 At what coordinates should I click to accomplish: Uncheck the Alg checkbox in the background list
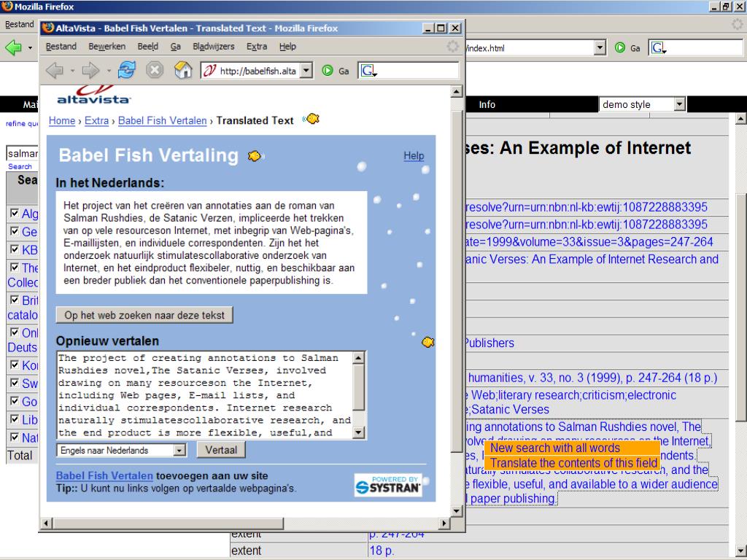coord(15,213)
